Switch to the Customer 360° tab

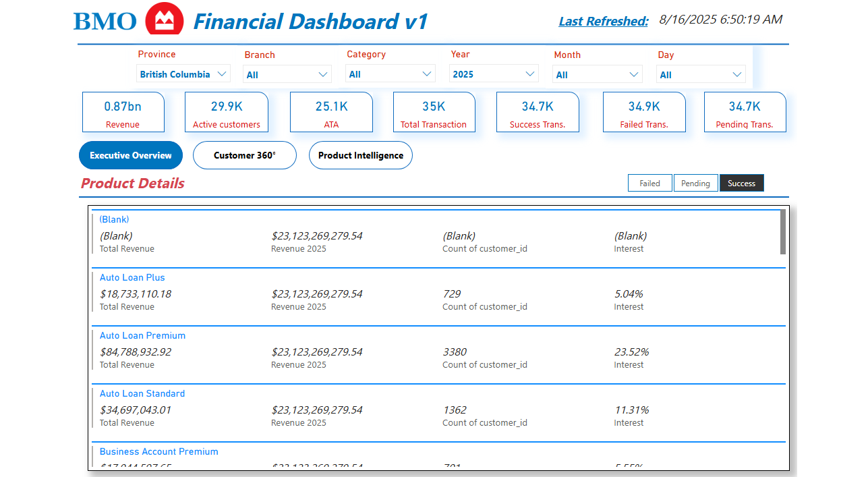[244, 155]
